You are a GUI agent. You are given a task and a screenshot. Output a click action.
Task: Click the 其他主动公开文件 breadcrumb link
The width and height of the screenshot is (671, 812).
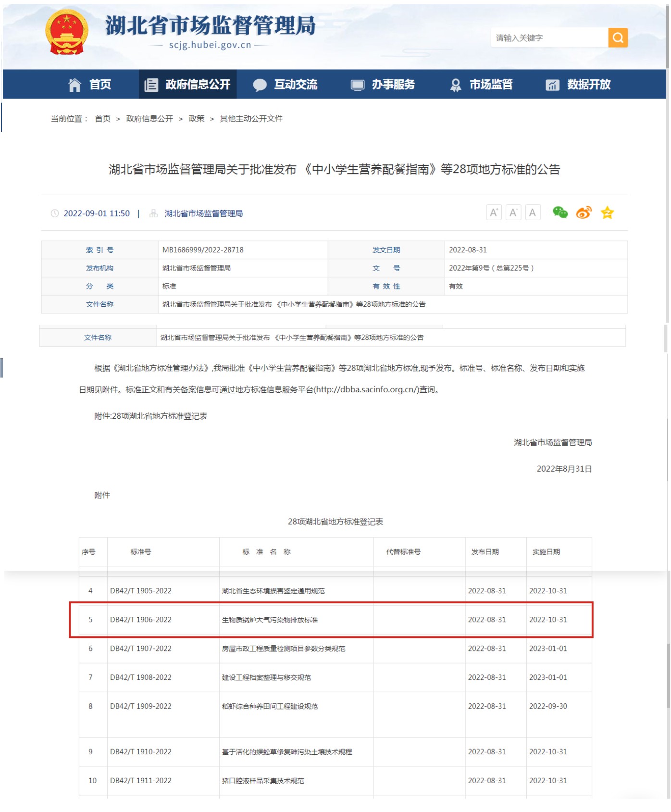(251, 119)
